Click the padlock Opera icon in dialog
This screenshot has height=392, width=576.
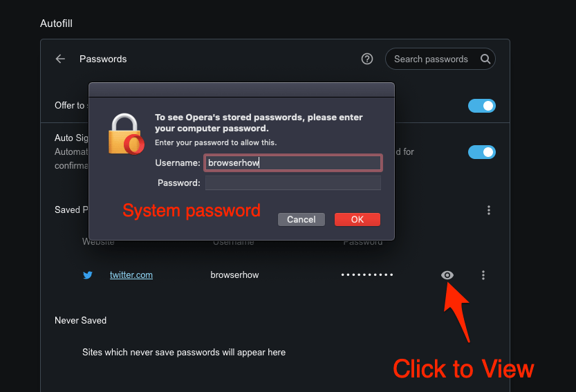126,133
